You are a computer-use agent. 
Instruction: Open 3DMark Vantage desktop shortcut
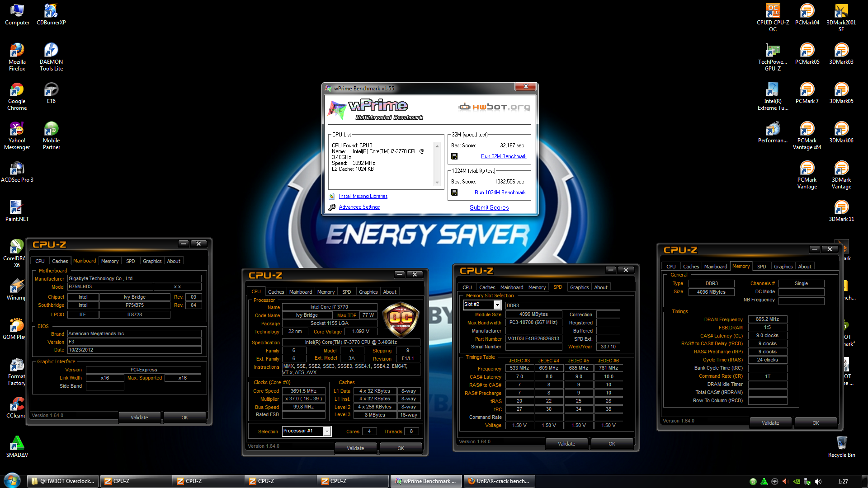click(841, 175)
